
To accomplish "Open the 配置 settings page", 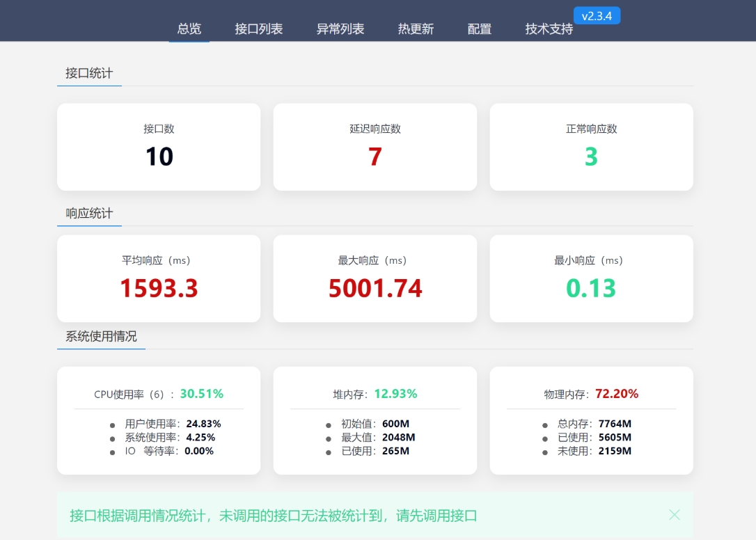I will coord(478,29).
